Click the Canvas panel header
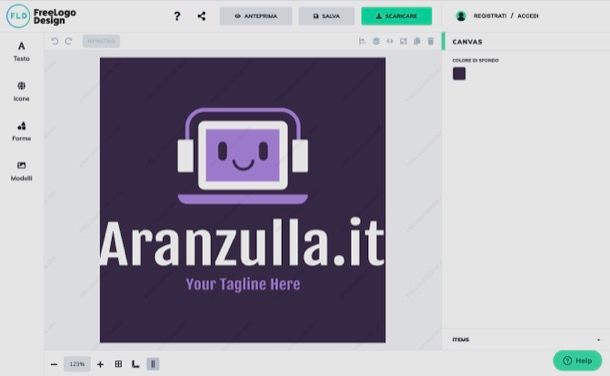610x376 pixels. point(467,42)
